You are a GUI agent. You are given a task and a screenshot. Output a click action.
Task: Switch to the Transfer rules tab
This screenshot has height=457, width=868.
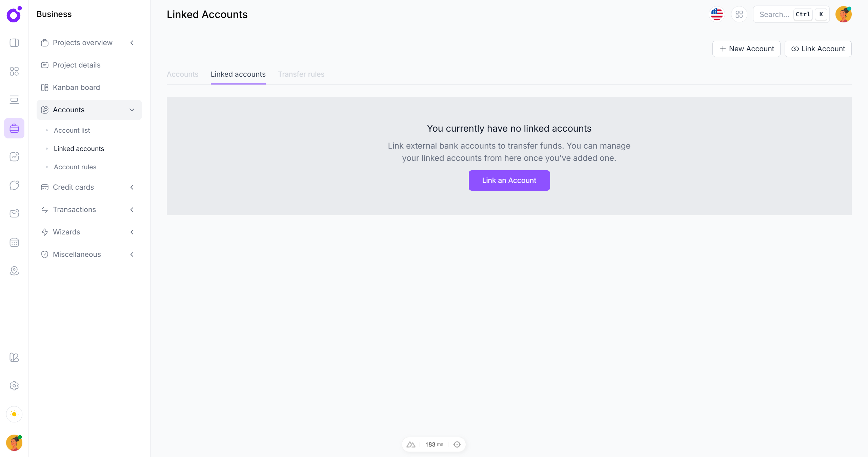pos(301,74)
